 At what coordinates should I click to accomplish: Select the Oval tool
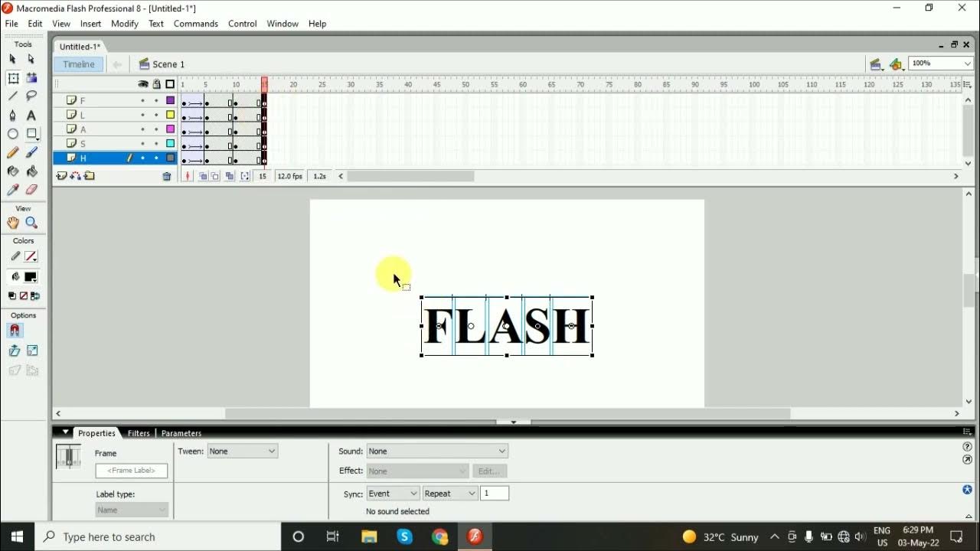12,134
